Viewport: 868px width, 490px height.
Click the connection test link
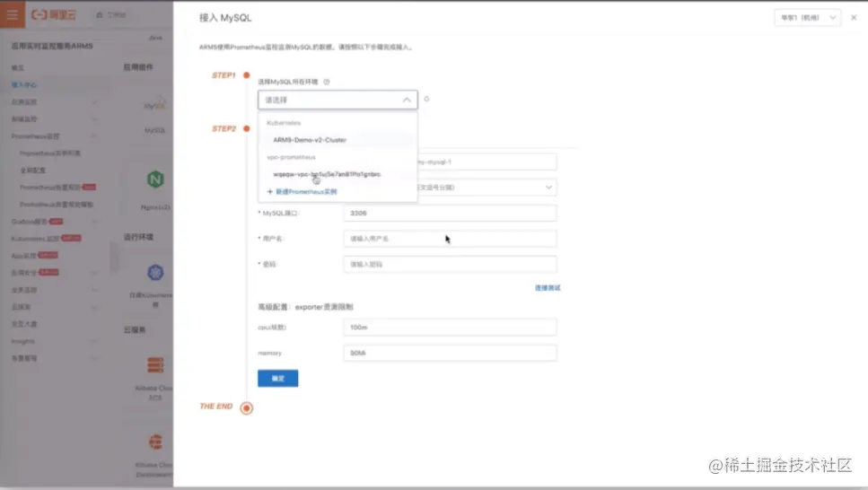point(548,288)
